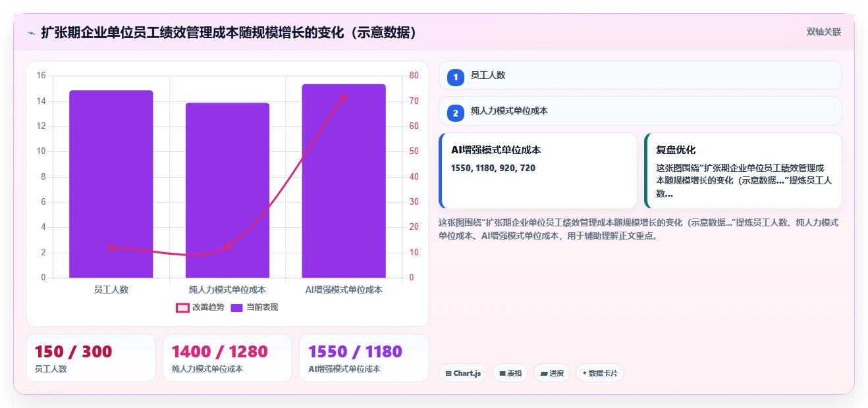Click the 150 / 300 stat card
Viewport: 868px width, 408px height.
point(91,358)
